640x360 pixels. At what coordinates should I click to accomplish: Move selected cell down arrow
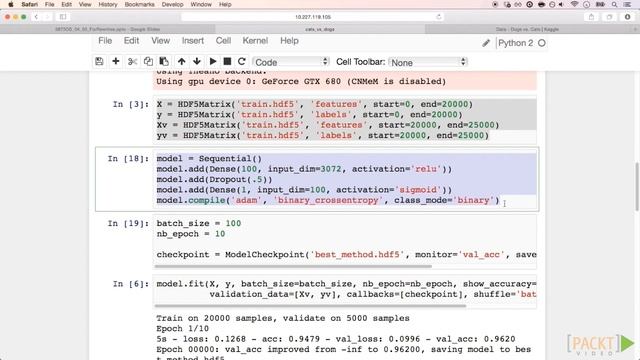pos(197,62)
